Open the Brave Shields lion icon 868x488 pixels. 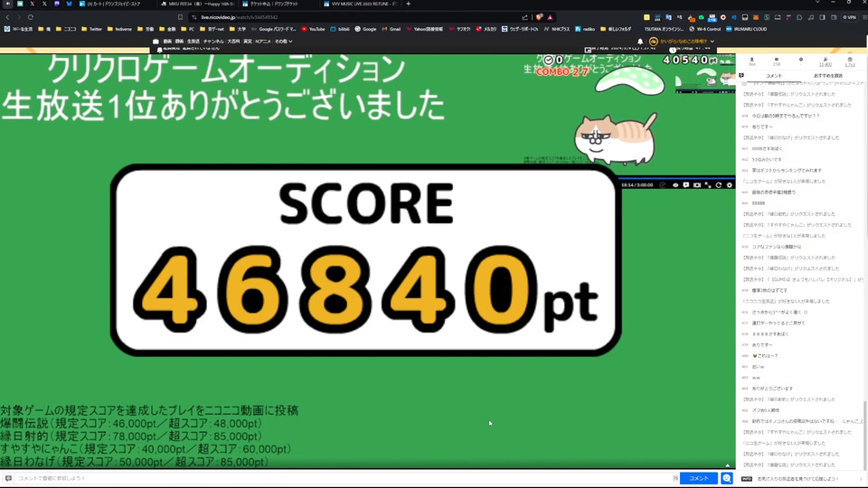pos(539,18)
